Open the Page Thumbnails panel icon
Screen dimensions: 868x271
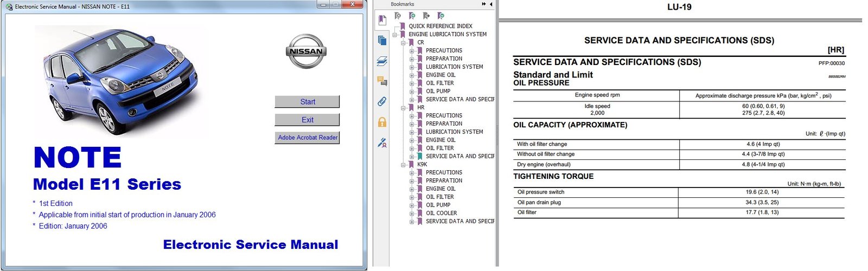point(382,40)
